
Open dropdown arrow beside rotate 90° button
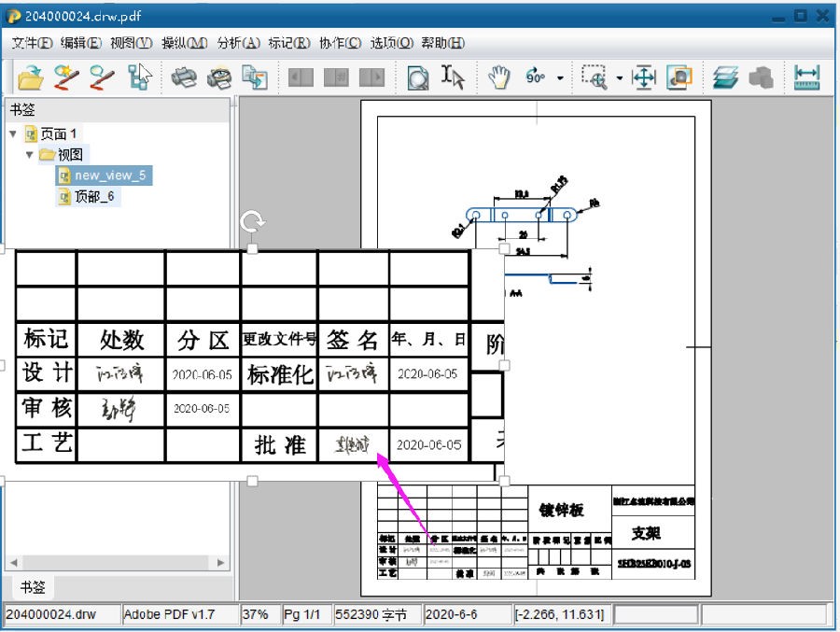coord(560,78)
